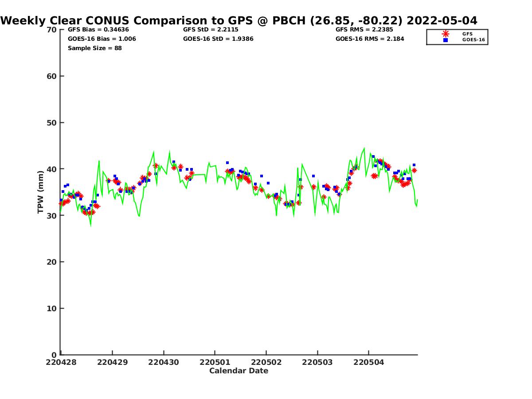Click the GOES-16 Bias = 1.006 statistic
The image size is (532, 399).
click(102, 39)
